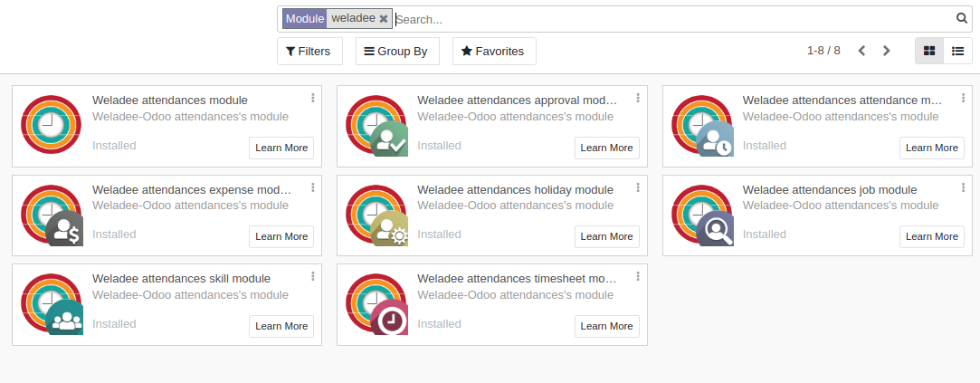Open the Weladee attendances skill module title
The width and height of the screenshot is (980, 383).
tap(181, 279)
